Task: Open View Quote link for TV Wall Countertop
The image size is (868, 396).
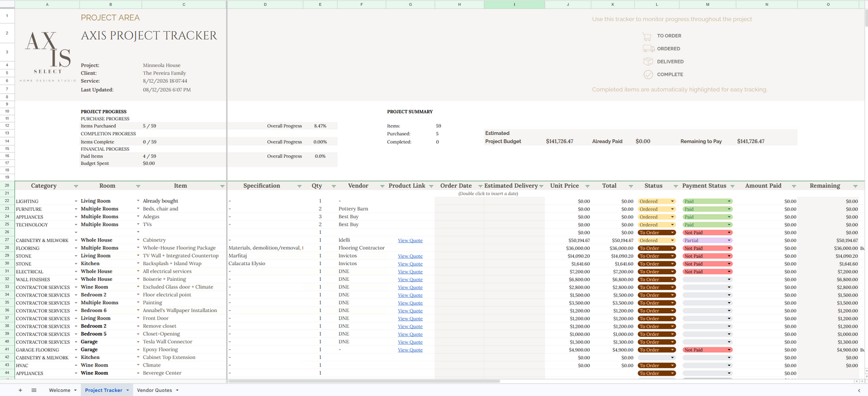Action: [x=410, y=256]
